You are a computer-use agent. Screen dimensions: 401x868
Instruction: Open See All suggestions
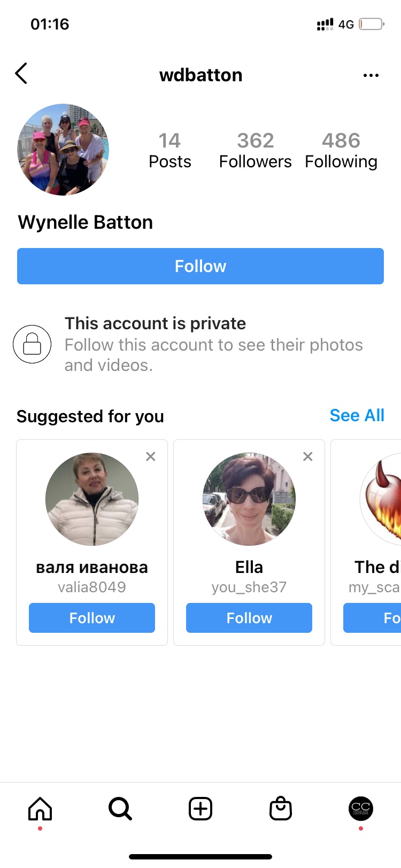click(357, 415)
